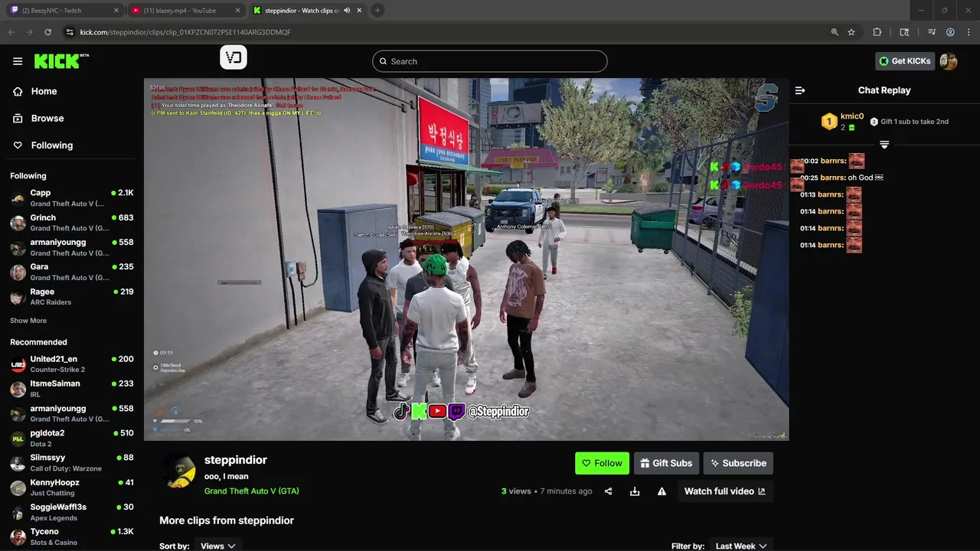Open Tyceno recommended channel
Image resolution: width=980 pixels, height=551 pixels.
(x=71, y=536)
